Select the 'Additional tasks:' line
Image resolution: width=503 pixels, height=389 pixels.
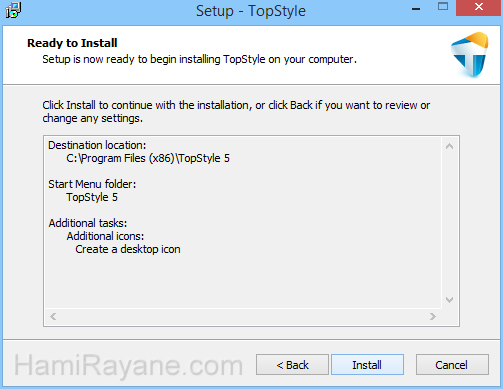click(x=88, y=223)
